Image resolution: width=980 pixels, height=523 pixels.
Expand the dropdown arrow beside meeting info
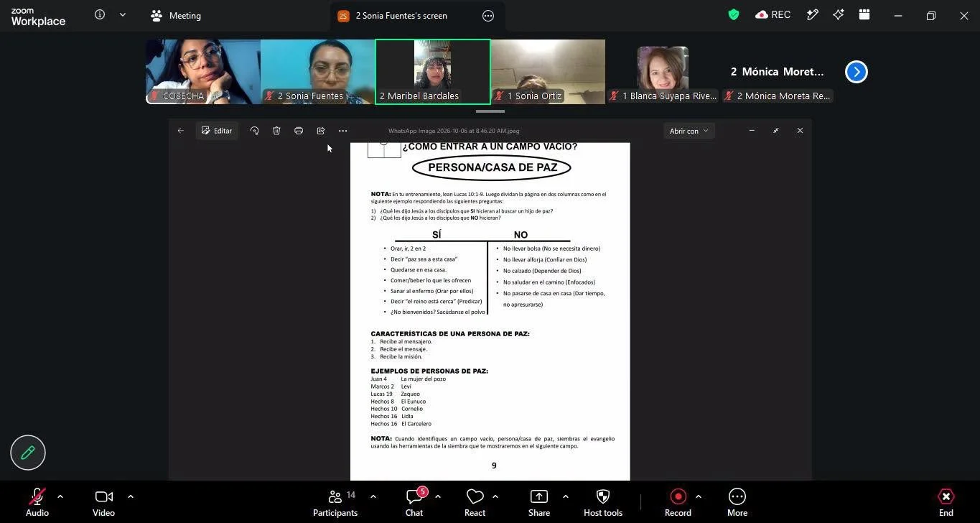[x=123, y=15]
